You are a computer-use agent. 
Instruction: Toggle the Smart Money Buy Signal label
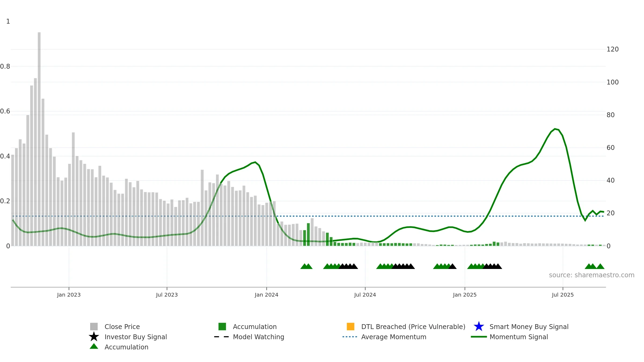529,327
